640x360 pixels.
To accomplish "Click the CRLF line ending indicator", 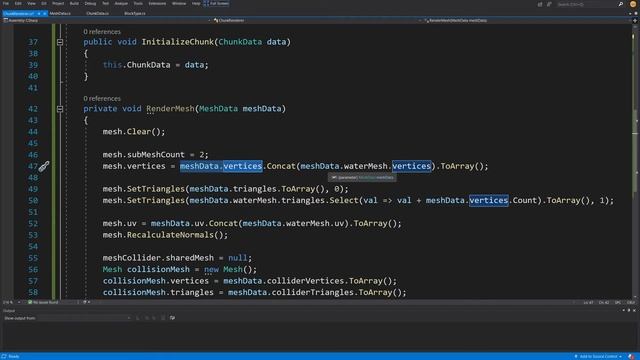I will pyautogui.click(x=631, y=302).
